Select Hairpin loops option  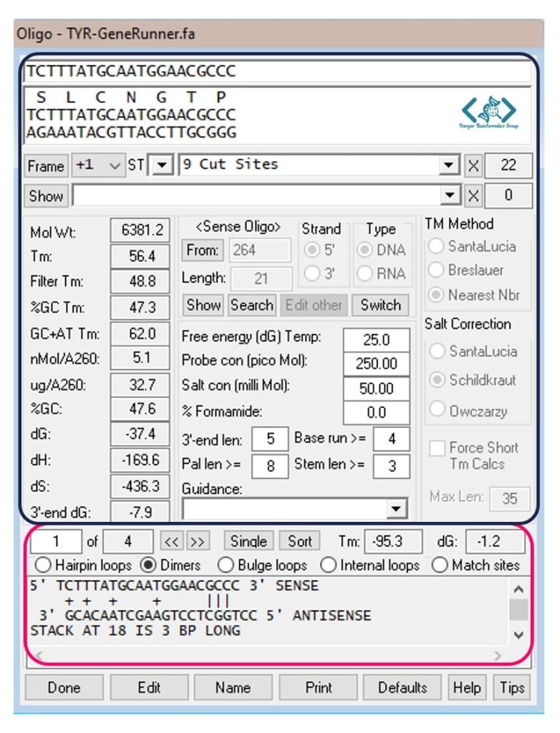[x=43, y=565]
